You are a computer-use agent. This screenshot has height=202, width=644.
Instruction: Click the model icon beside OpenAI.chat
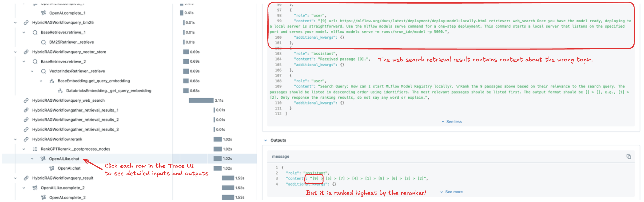tap(52, 168)
